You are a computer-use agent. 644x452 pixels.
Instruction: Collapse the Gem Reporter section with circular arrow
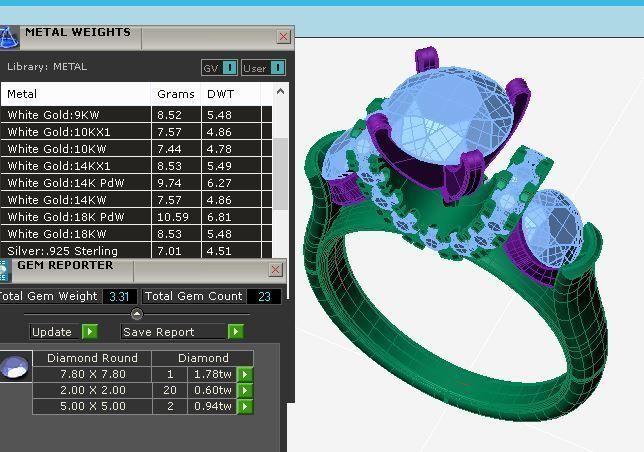[x=136, y=314]
